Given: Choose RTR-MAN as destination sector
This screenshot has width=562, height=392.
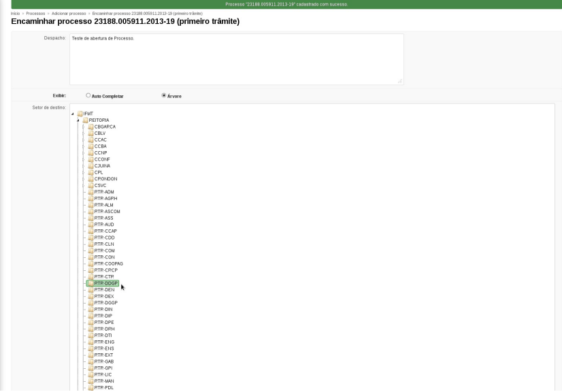Looking at the screenshot, I should tap(104, 381).
